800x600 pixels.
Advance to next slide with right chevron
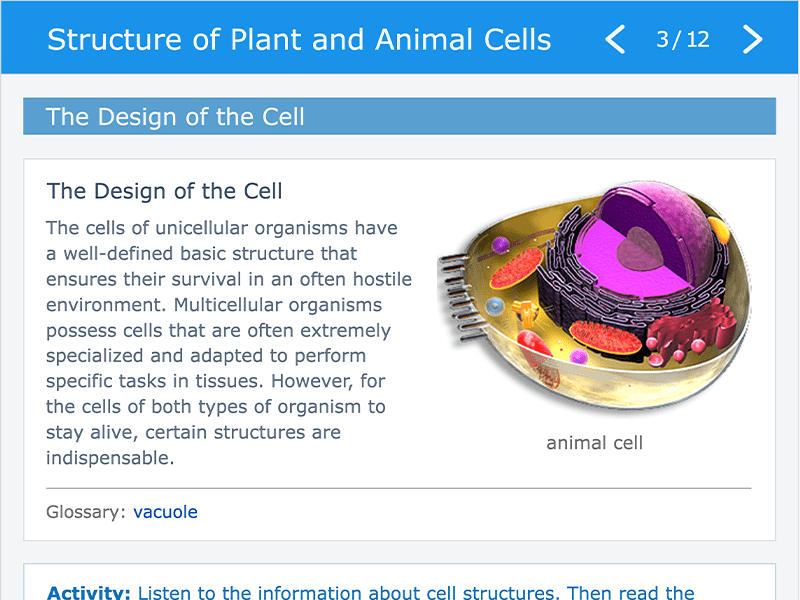pos(752,39)
